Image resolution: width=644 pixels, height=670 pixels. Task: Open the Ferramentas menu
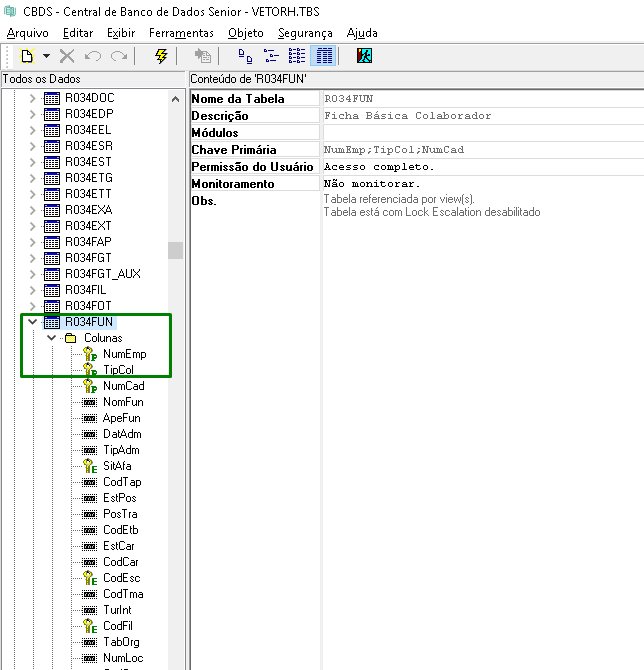pos(181,33)
